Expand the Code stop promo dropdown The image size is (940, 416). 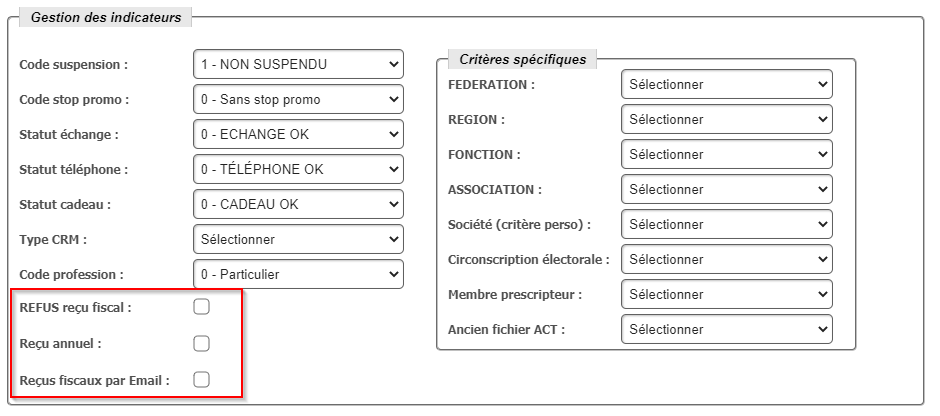(298, 100)
